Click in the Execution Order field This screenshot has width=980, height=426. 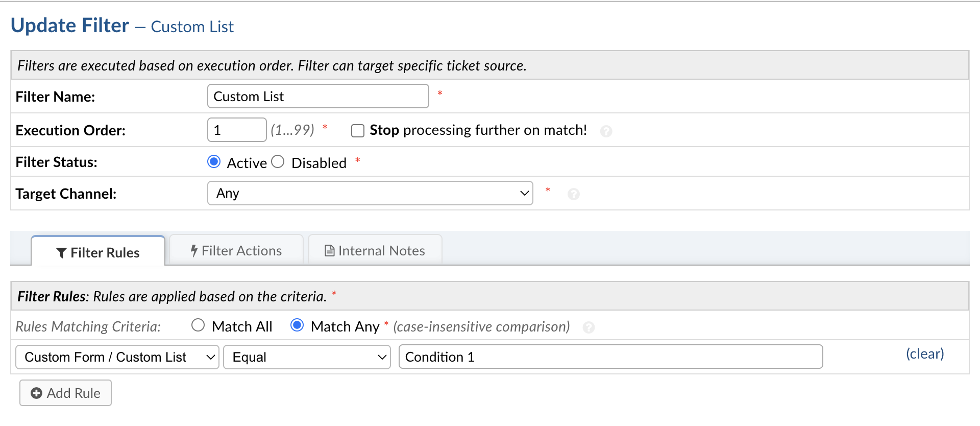click(237, 130)
